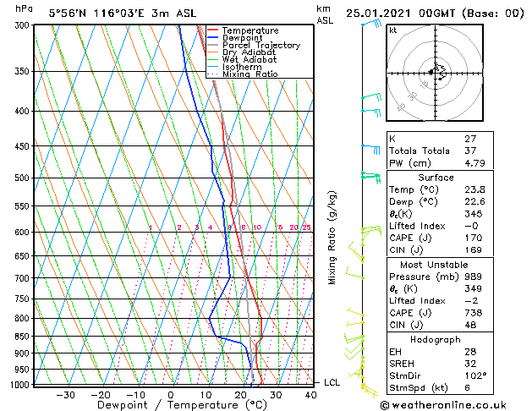Click the surface Temp value 23.8
Screen dimensions: 532x411
(474, 189)
